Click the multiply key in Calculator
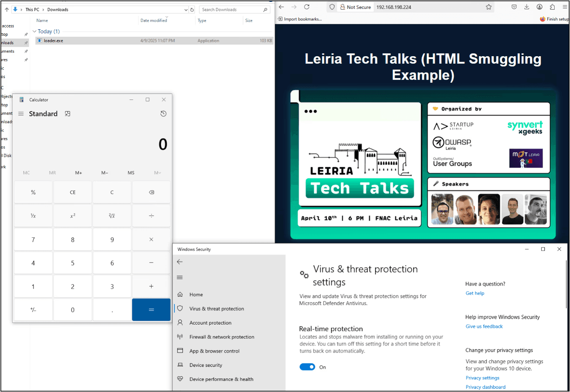 [151, 240]
